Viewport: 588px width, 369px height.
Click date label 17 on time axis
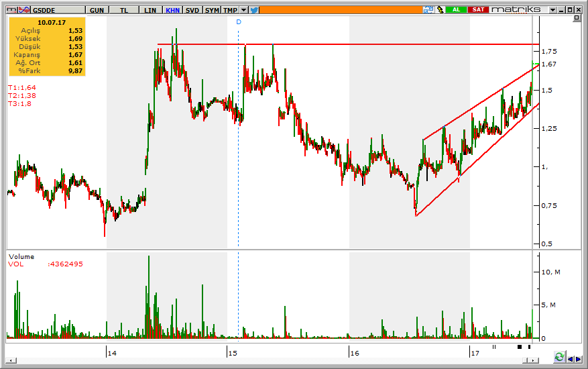[x=475, y=354]
